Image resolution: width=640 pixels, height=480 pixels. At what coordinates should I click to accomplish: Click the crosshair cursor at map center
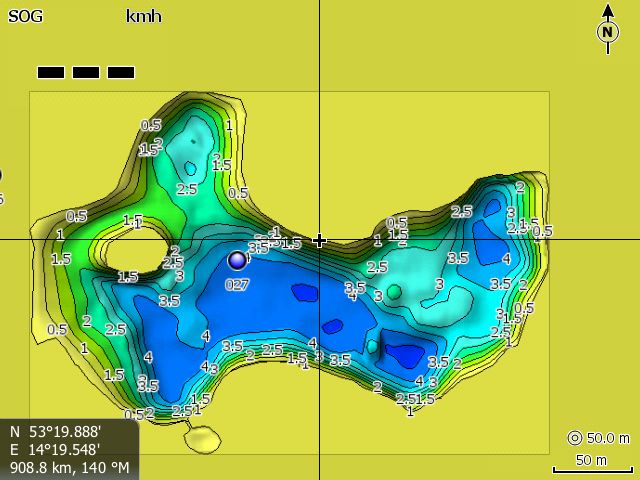[319, 240]
